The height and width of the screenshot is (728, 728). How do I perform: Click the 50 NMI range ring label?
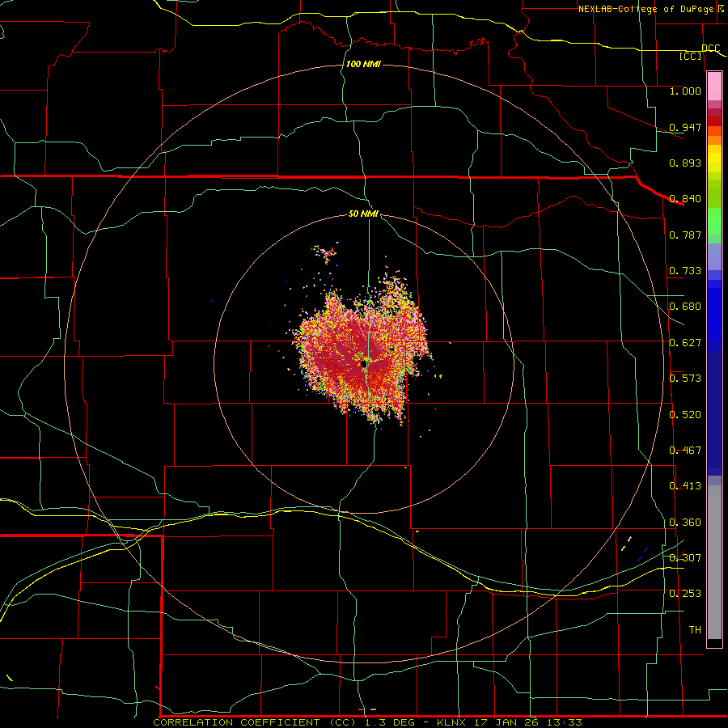point(363,214)
